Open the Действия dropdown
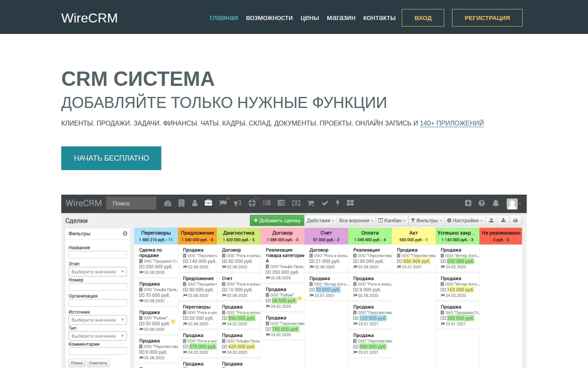This screenshot has width=588, height=368. tap(321, 220)
